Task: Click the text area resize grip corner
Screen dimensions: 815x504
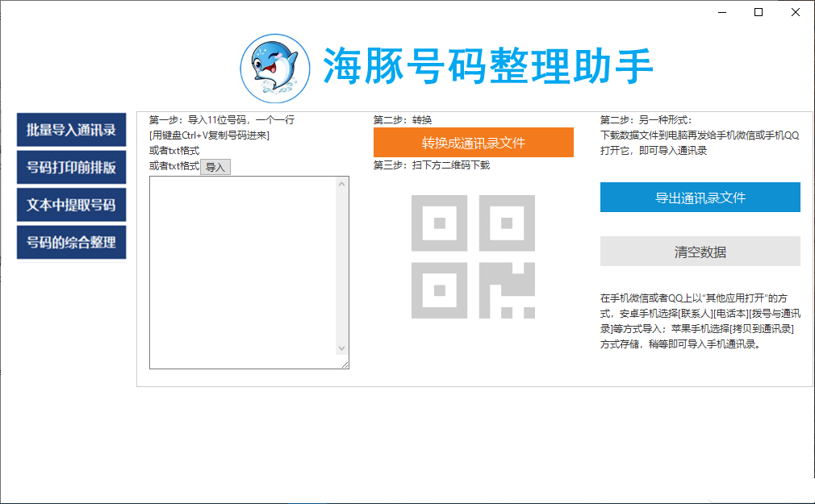Action: 345,364
